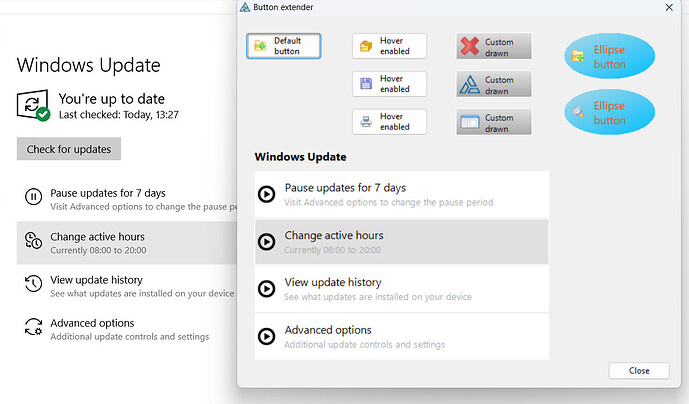Click the clock icon beside Change active hours
689x404 pixels.
click(33, 241)
